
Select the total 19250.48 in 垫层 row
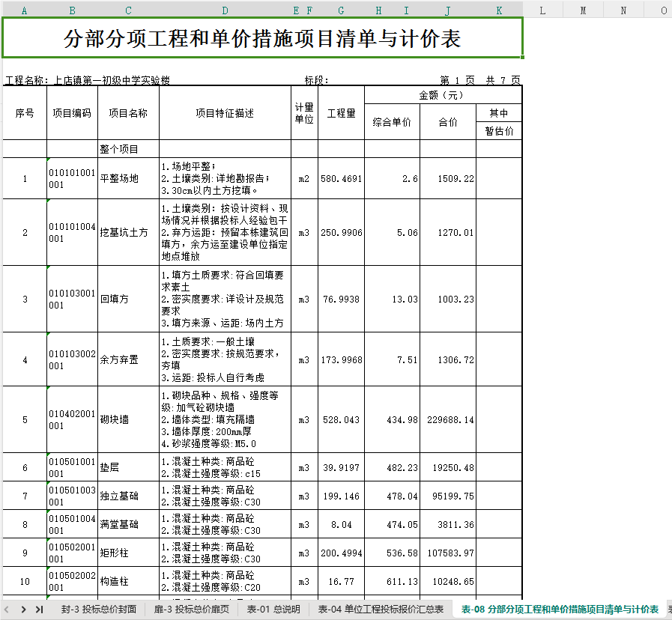point(448,467)
